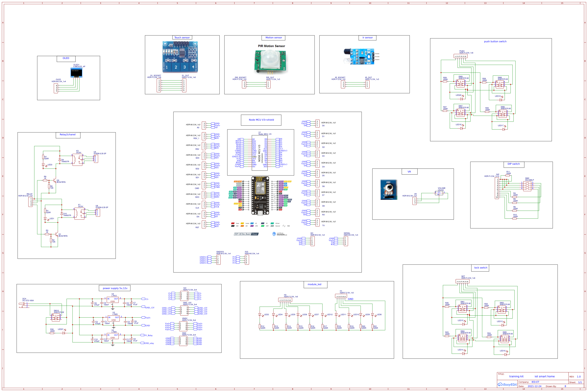Click the 'iot smart home' title text

click(544, 376)
